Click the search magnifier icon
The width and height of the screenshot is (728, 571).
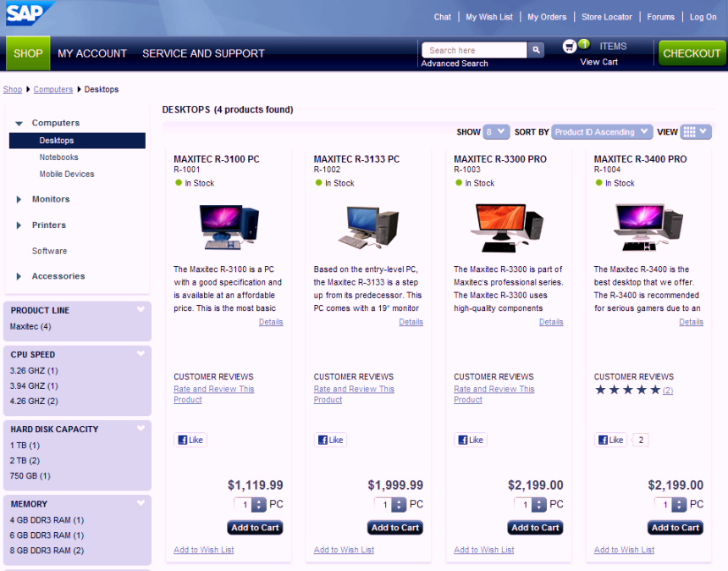[536, 50]
